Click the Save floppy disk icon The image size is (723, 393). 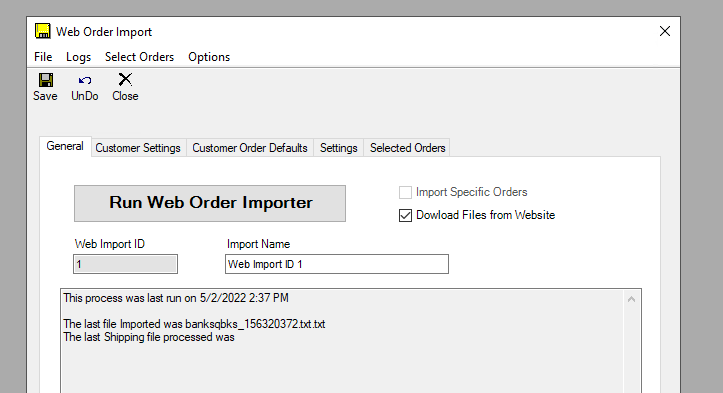46,80
